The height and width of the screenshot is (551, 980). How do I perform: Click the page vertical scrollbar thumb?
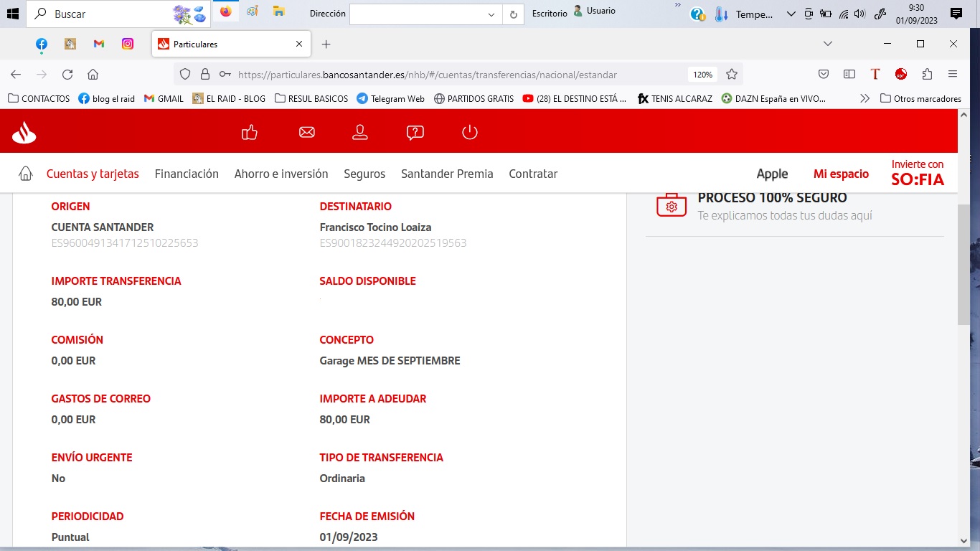click(x=963, y=265)
